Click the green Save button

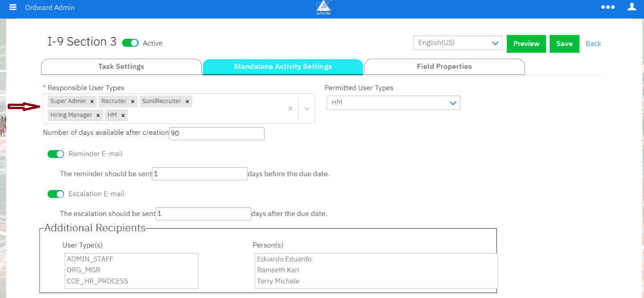click(x=564, y=44)
